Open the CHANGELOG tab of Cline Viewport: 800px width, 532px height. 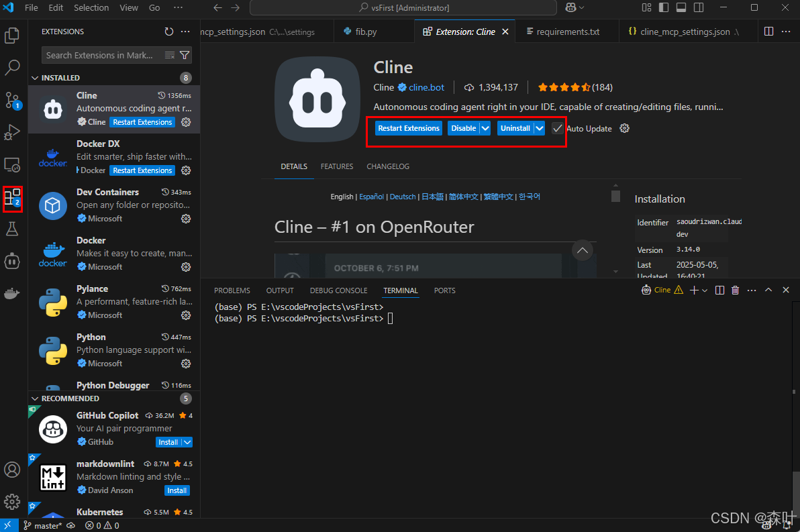point(388,167)
